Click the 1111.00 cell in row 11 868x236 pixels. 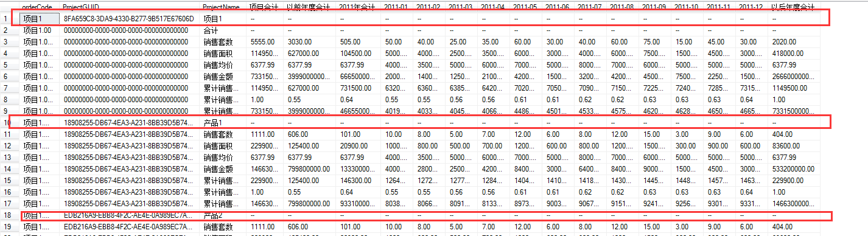tap(262, 134)
